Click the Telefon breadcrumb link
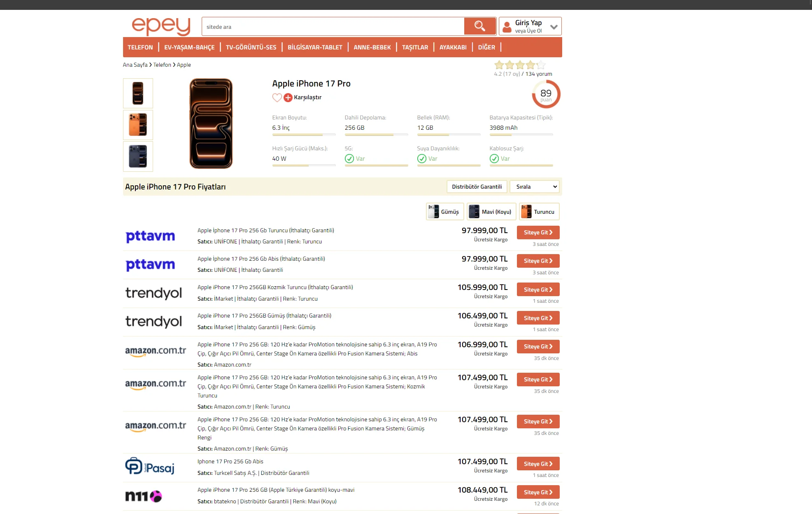The image size is (812, 514). pos(162,65)
